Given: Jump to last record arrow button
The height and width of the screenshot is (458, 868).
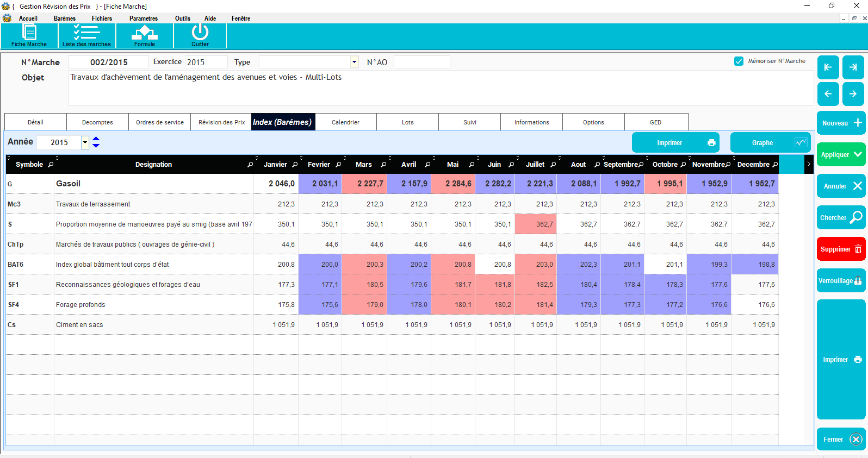Looking at the screenshot, I should (x=853, y=67).
